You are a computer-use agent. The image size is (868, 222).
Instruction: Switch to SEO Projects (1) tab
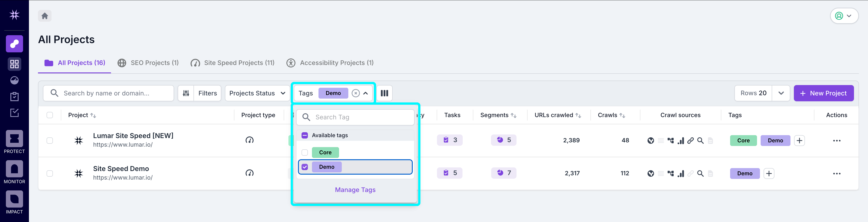click(148, 63)
